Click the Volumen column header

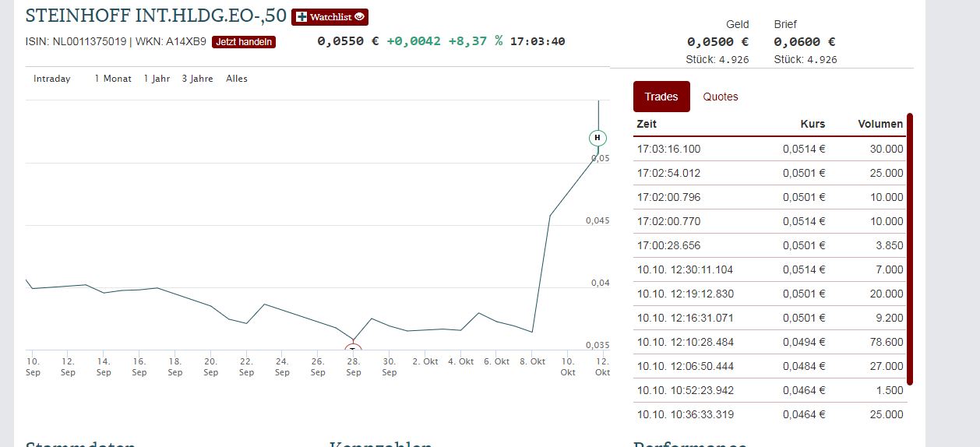pos(880,124)
